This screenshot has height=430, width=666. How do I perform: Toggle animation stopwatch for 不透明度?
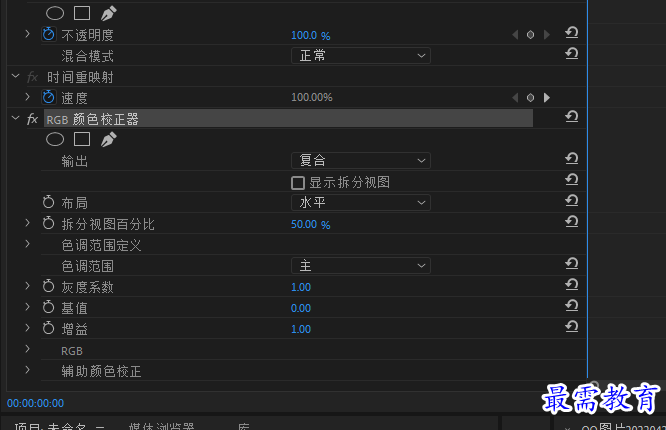(x=48, y=34)
